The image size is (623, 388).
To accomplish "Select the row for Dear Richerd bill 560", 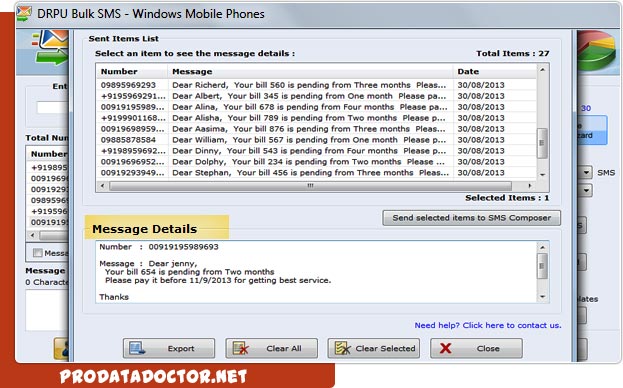I will point(316,85).
